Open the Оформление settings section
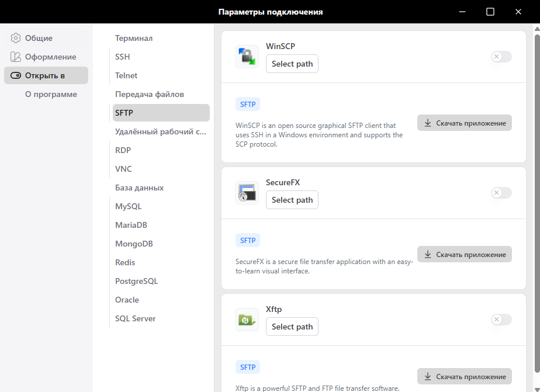The height and width of the screenshot is (392, 540). coord(46,57)
